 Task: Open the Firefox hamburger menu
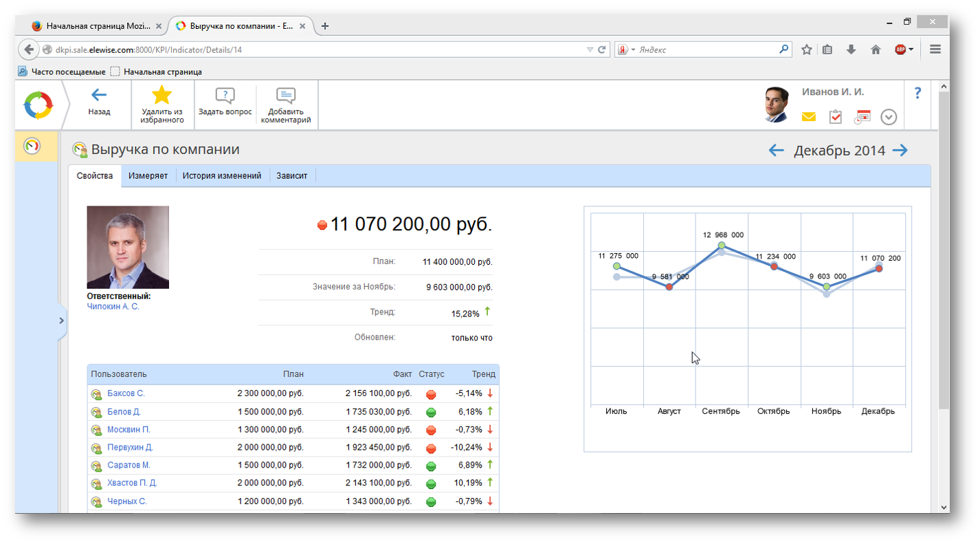click(935, 50)
